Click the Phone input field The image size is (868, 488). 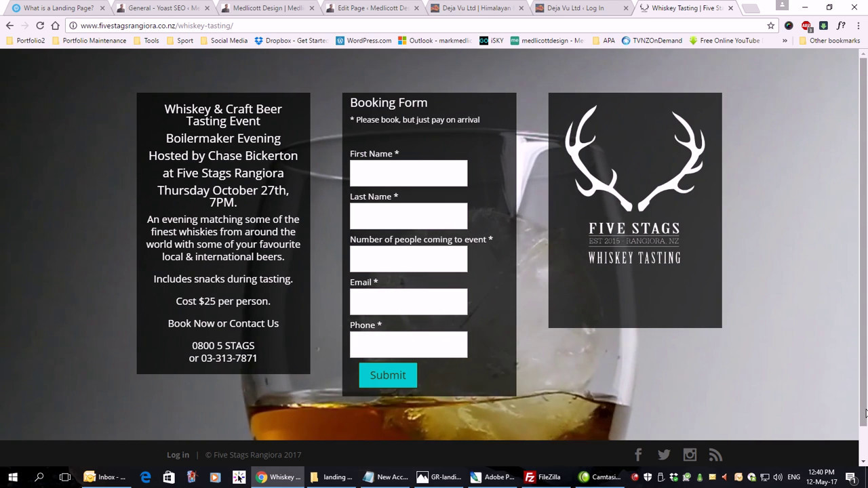pos(408,344)
